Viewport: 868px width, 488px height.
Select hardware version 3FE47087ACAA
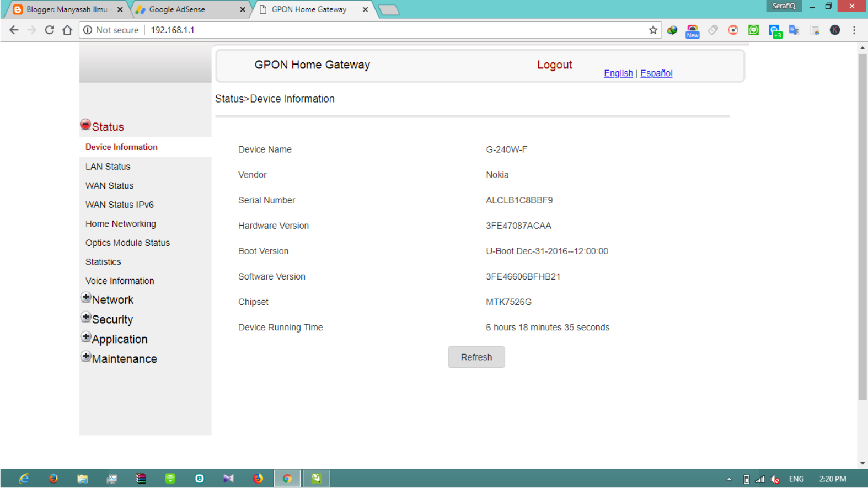(x=518, y=226)
